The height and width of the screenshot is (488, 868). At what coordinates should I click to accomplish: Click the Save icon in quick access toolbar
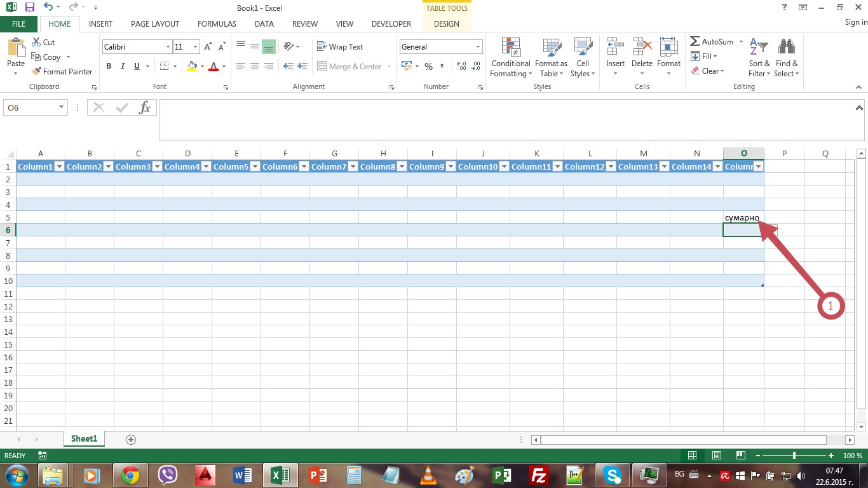(x=30, y=8)
